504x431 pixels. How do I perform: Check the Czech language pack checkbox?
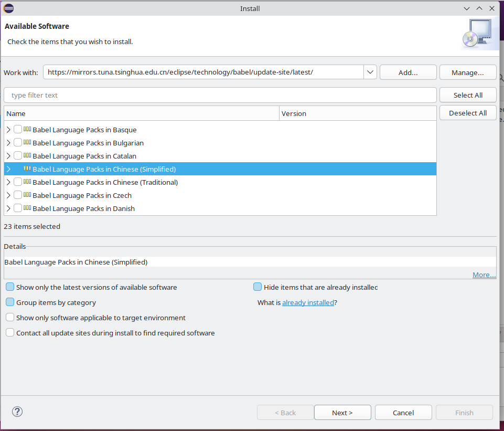tap(18, 195)
